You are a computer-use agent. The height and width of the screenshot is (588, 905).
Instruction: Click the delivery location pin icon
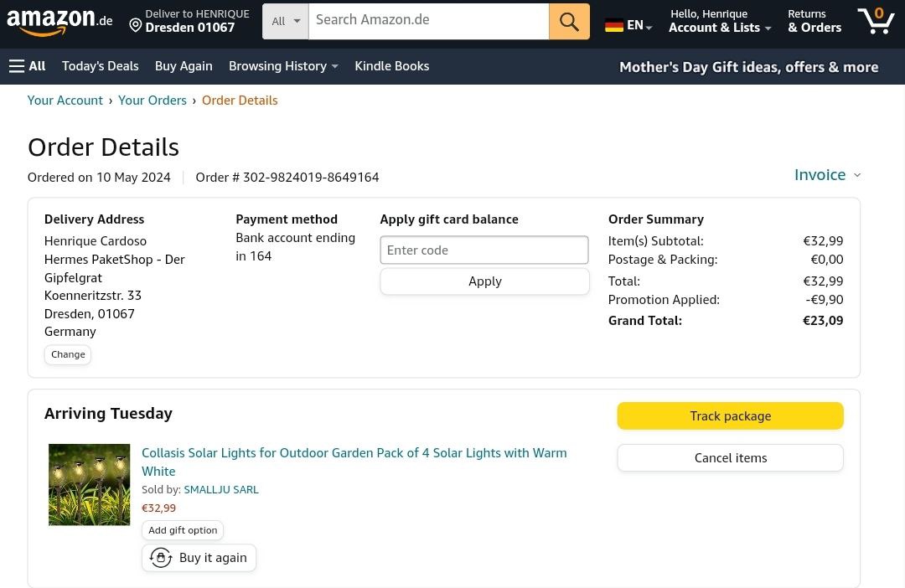click(x=135, y=25)
